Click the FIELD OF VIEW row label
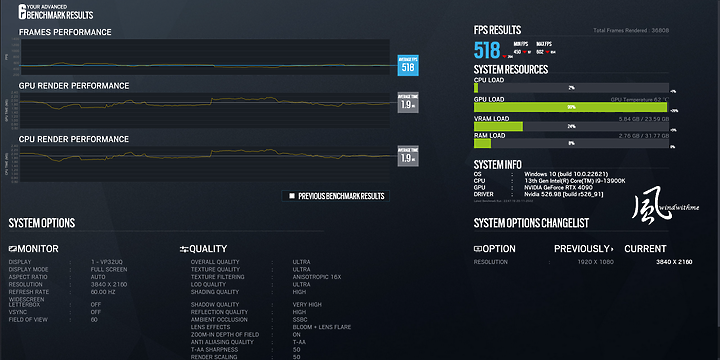 pos(28,320)
